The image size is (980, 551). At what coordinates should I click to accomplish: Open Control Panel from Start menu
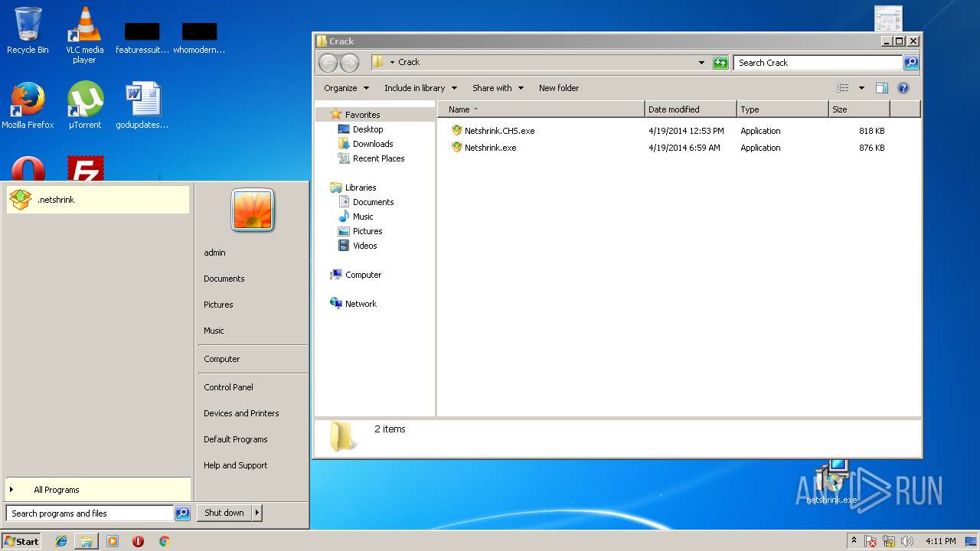click(x=228, y=387)
